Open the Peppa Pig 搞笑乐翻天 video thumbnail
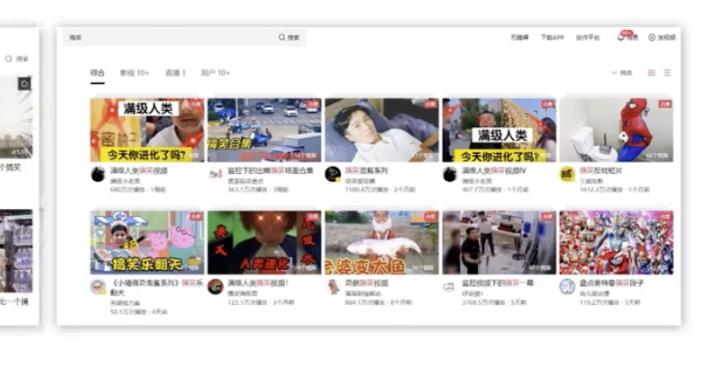The width and height of the screenshot is (717, 378). coord(147,243)
